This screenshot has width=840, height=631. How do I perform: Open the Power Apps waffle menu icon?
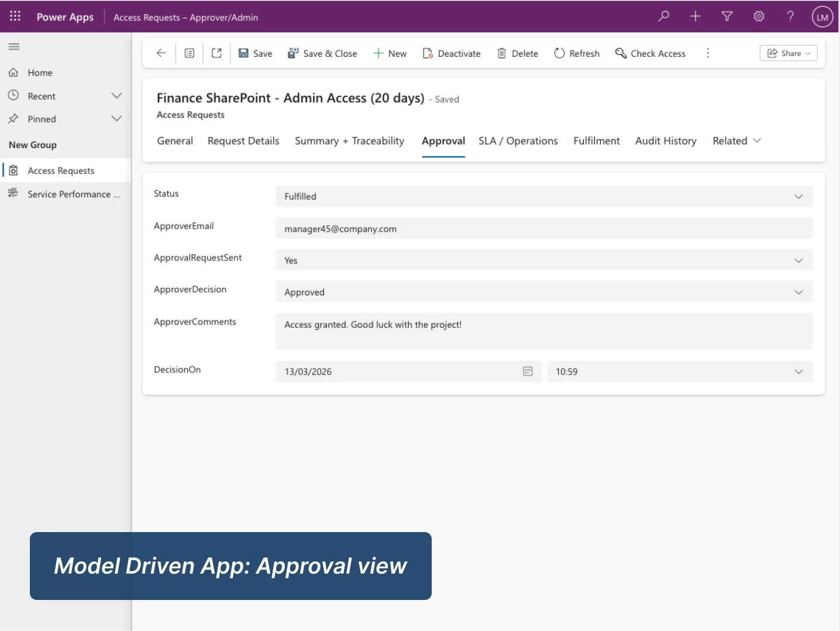click(x=15, y=16)
